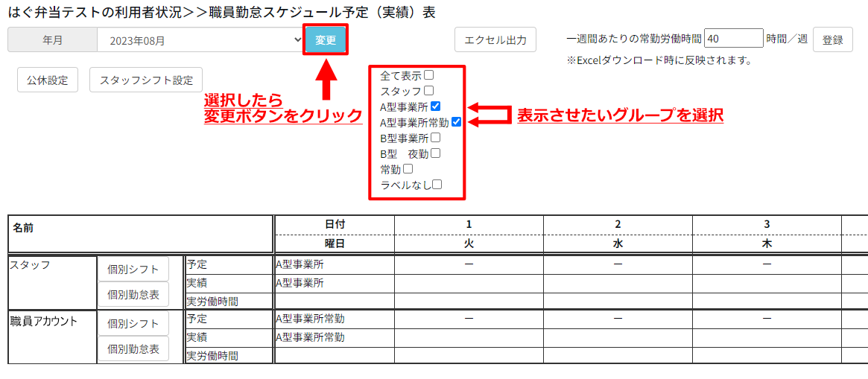Image resolution: width=868 pixels, height=379 pixels.
Task: Open 個別シフト for 職員アカウント row
Action: [x=133, y=324]
